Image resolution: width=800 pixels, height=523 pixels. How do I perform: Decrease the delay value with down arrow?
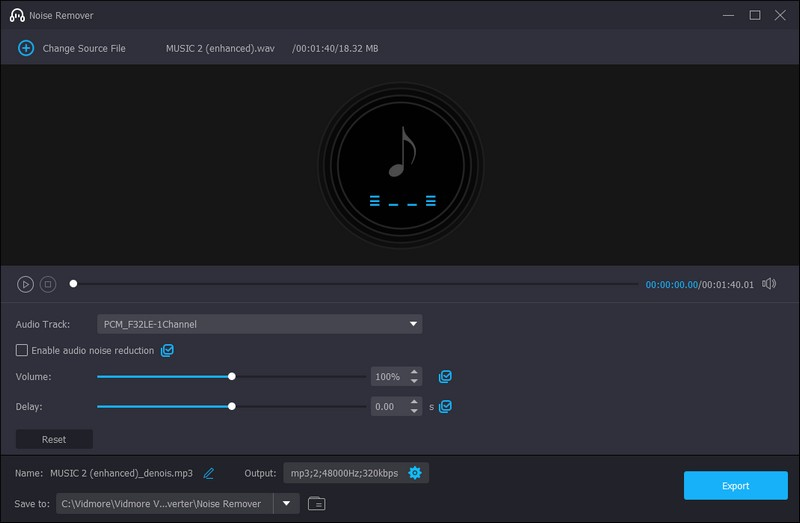415,411
